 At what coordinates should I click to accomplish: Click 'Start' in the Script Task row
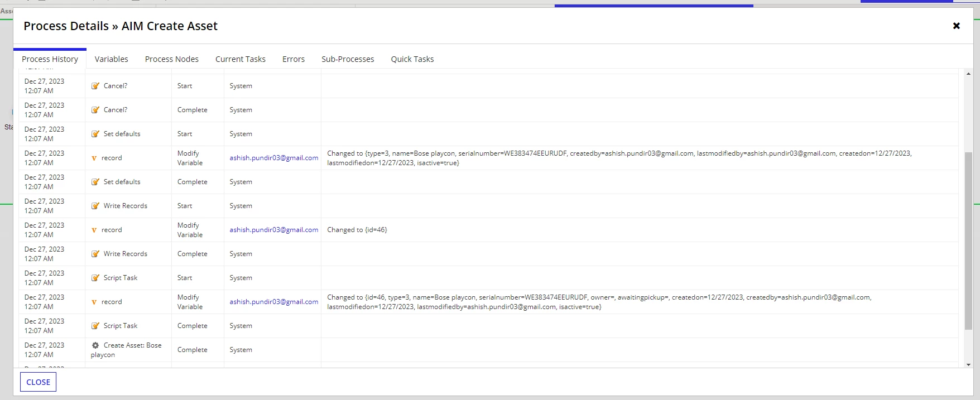[x=185, y=278]
